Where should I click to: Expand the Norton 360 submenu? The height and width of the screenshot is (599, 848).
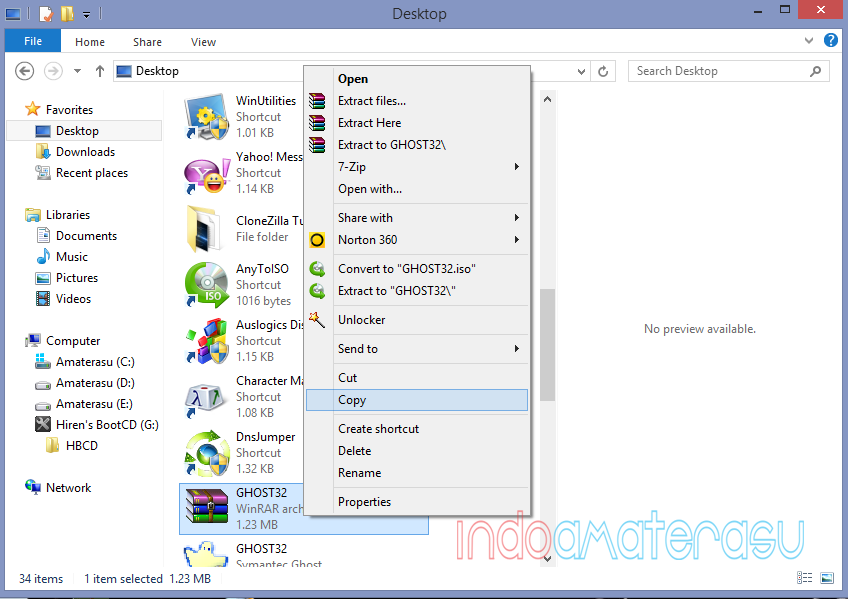point(517,239)
